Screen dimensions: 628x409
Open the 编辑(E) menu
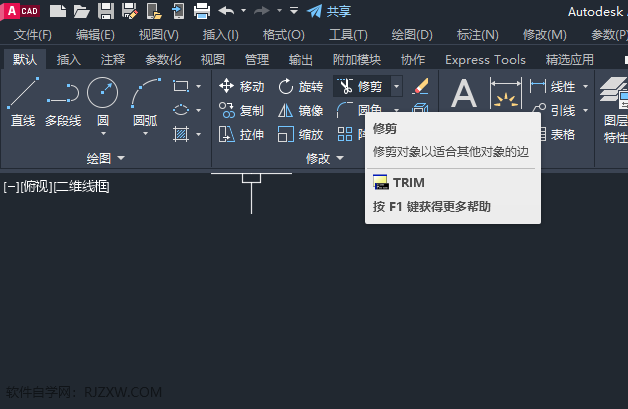95,35
